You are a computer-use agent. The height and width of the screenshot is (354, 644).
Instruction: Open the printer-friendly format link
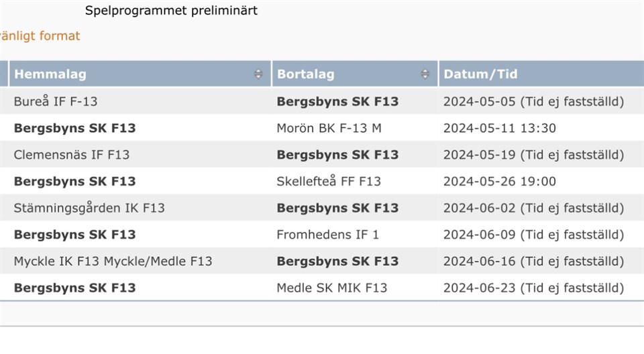40,36
